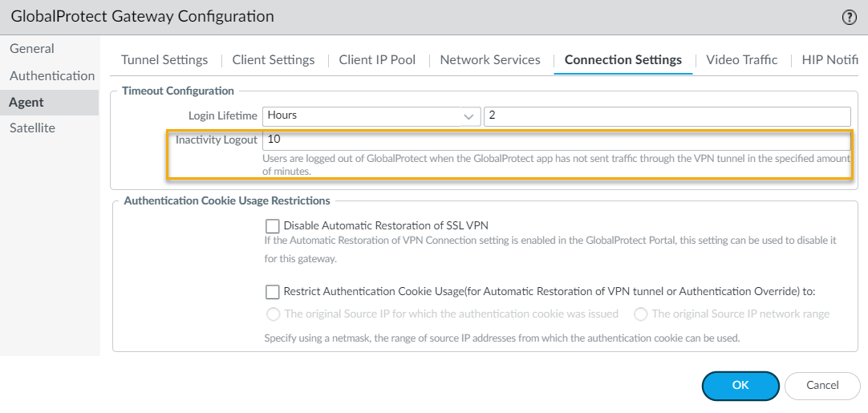Open the Client Settings tab
868x413 pixels.
coord(274,60)
